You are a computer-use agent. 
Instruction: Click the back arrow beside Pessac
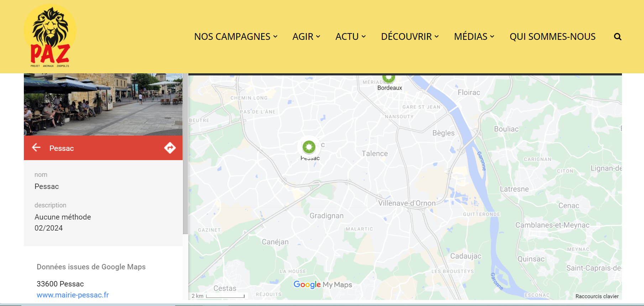[x=36, y=148]
